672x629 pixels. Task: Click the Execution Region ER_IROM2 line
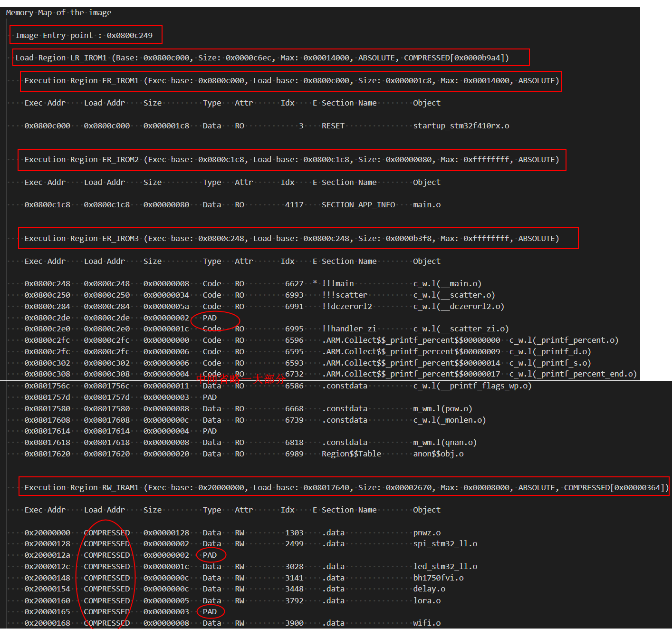coord(292,160)
